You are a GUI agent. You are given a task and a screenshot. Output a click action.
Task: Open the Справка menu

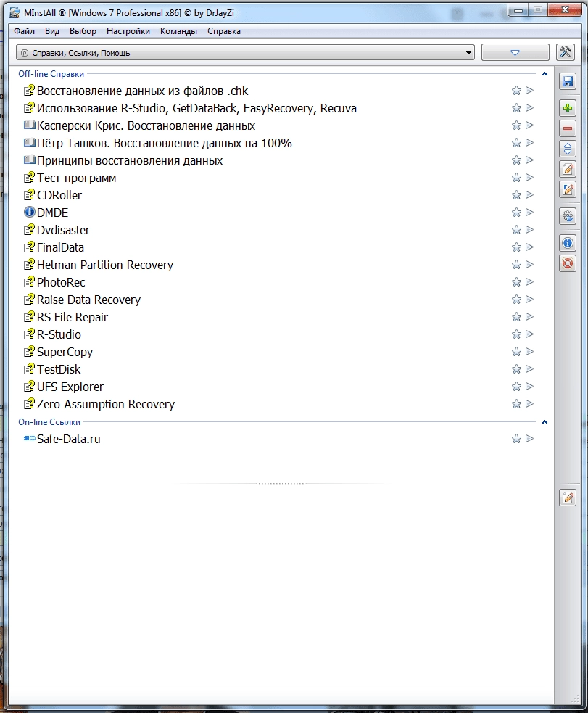click(224, 31)
